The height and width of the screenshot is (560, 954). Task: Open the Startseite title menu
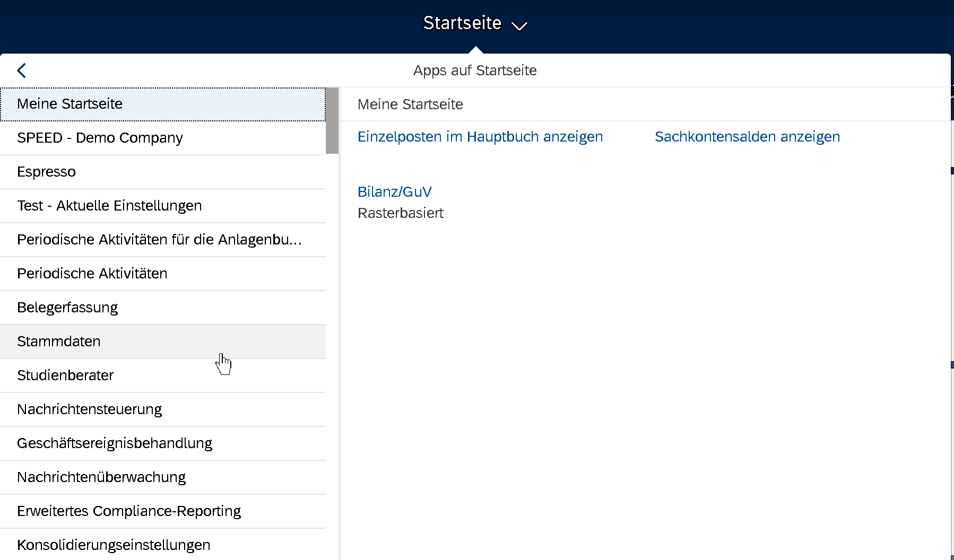coord(462,23)
